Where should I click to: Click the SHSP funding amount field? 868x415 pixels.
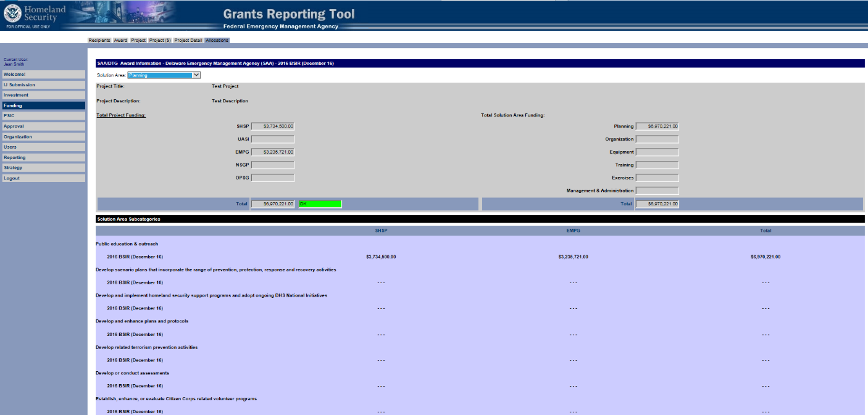pos(273,126)
